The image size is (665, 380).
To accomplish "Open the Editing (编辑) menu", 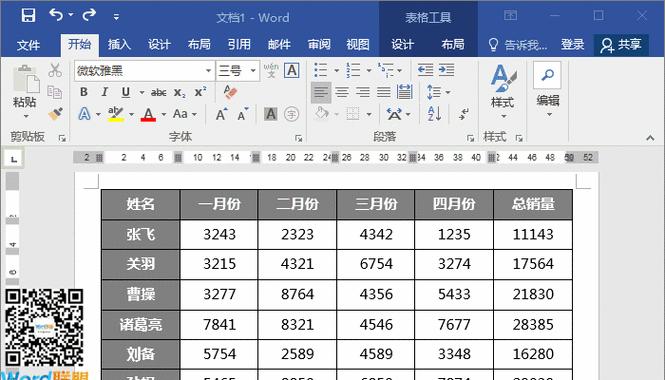I will tap(548, 90).
